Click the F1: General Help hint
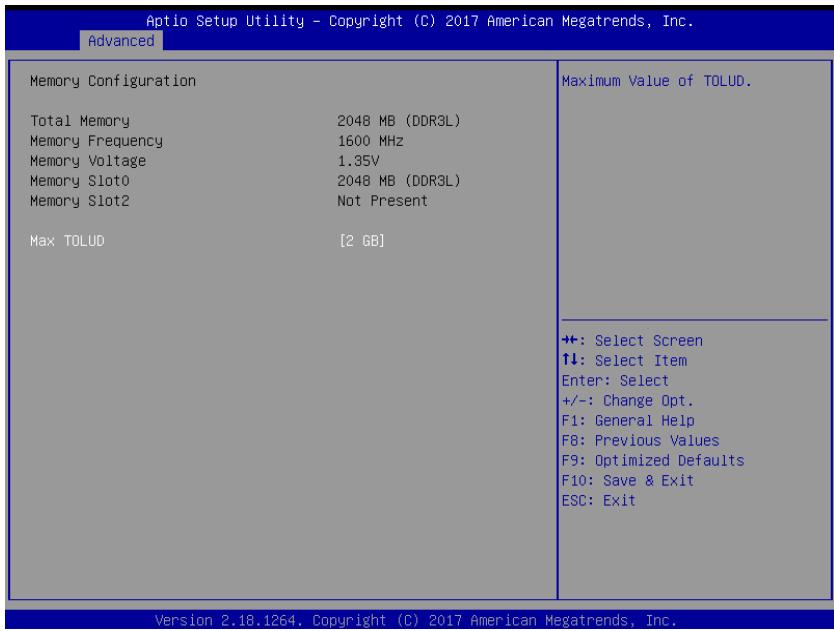The height and width of the screenshot is (631, 834). [x=628, y=421]
